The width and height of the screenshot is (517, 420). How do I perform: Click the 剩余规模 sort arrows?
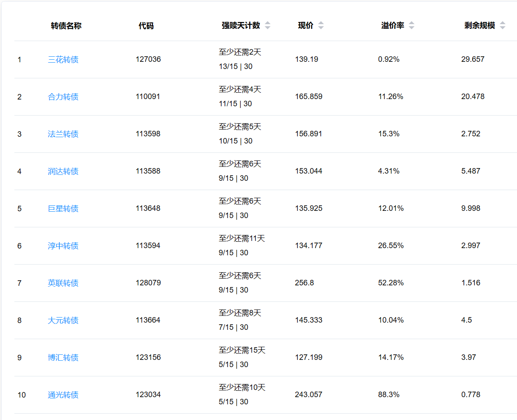pyautogui.click(x=503, y=25)
